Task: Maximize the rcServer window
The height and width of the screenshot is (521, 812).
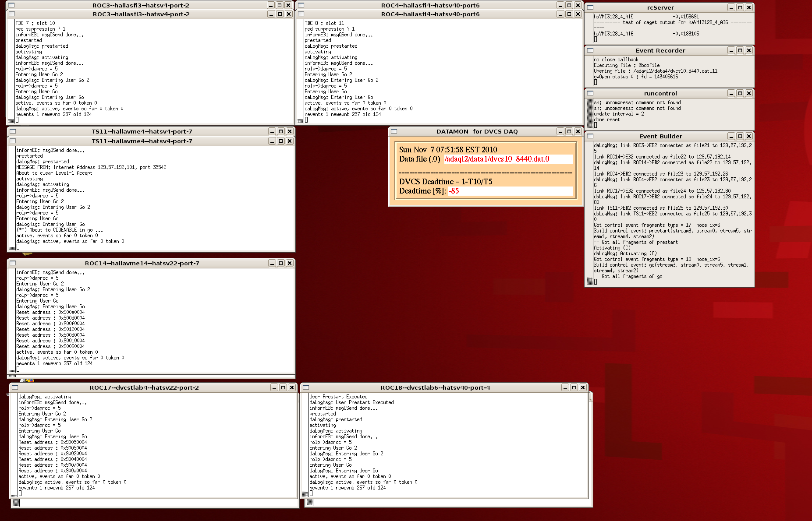Action: click(740, 7)
